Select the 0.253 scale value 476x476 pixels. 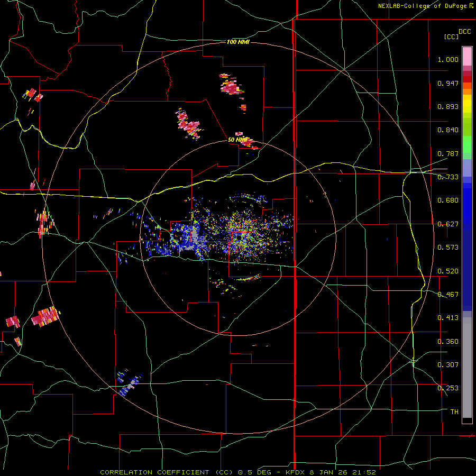tap(448, 388)
